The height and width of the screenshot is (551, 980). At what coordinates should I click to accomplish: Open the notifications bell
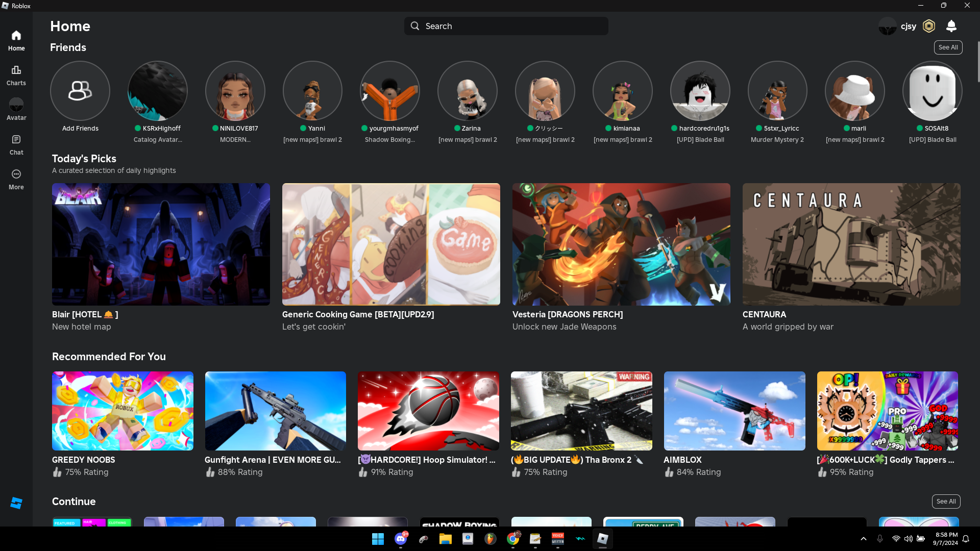pyautogui.click(x=951, y=26)
